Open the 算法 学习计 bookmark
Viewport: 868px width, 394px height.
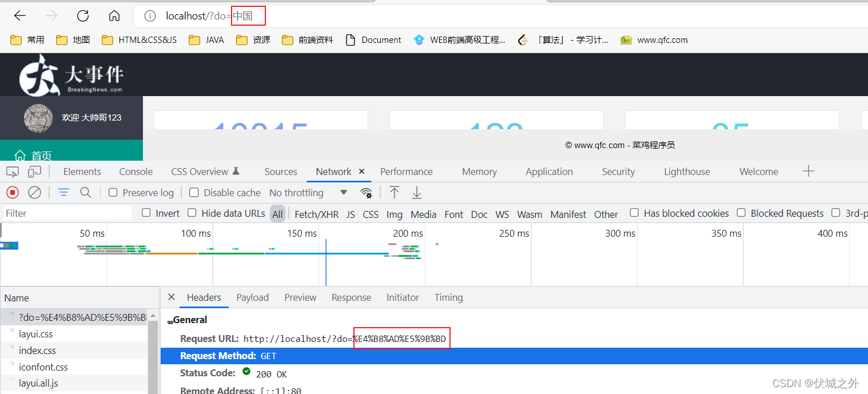563,40
